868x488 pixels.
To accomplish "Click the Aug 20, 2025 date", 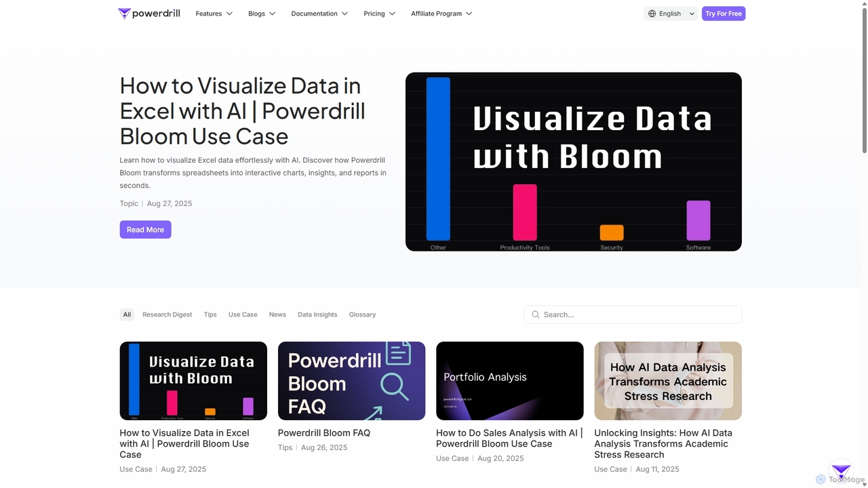I will [500, 458].
